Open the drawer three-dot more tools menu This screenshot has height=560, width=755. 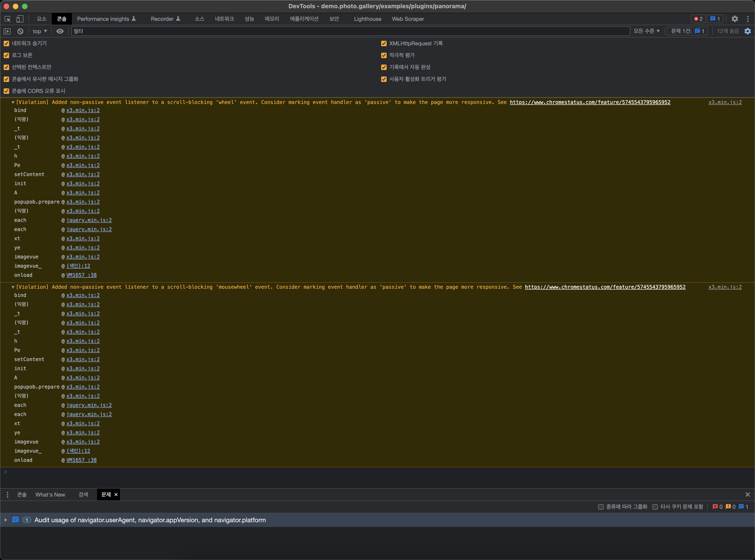click(8, 495)
